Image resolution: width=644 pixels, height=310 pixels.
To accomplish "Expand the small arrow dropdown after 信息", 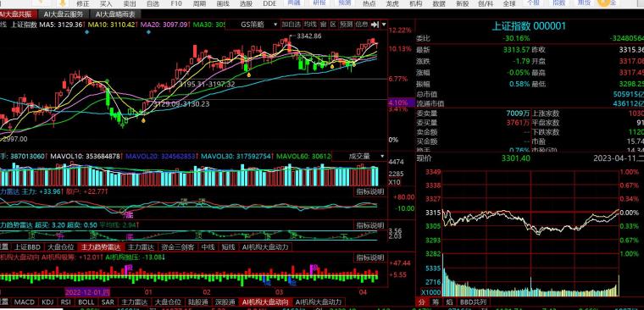I will [384, 25].
